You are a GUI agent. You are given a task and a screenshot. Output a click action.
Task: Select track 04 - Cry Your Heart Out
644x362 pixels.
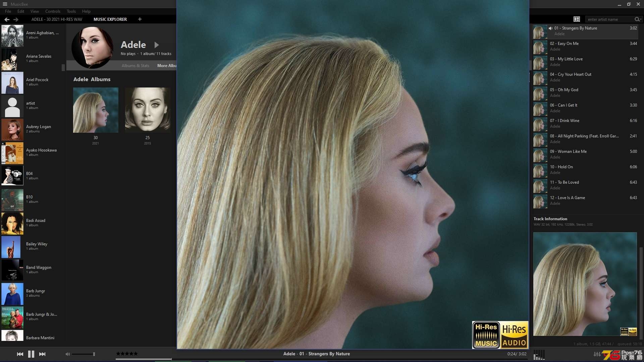(585, 77)
